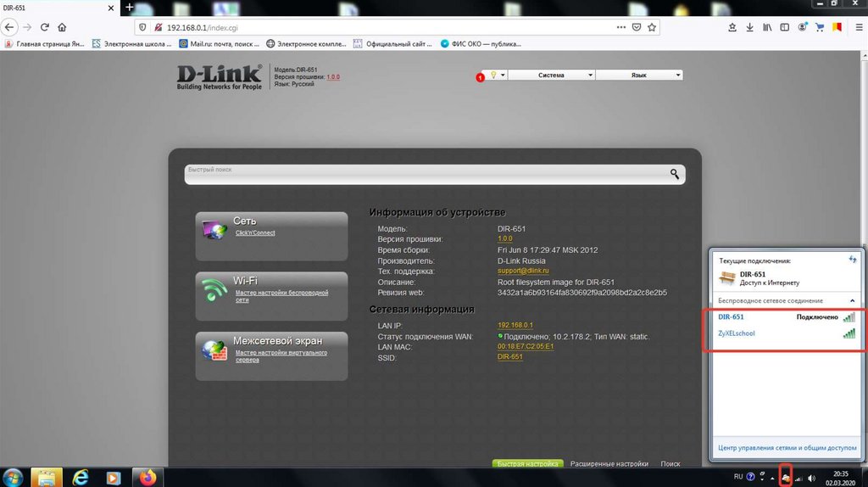Open the Поиск tab at the bottom
The image size is (868, 487).
pyautogui.click(x=670, y=464)
